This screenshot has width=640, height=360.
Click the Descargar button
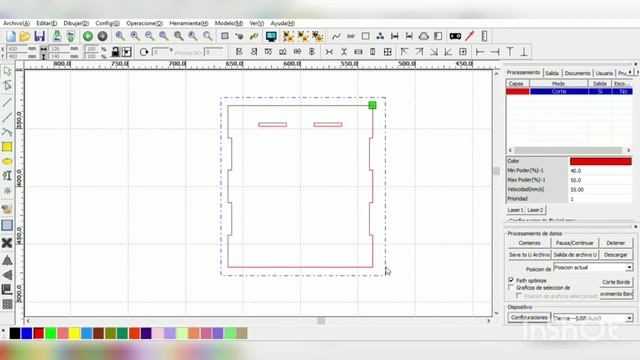[616, 255]
